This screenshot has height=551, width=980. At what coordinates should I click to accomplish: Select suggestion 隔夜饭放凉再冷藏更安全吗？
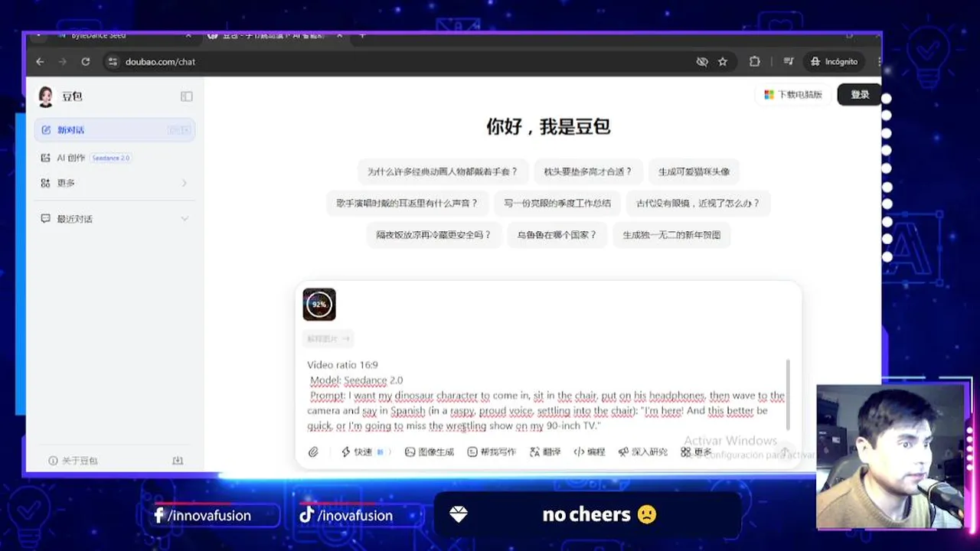[433, 235]
